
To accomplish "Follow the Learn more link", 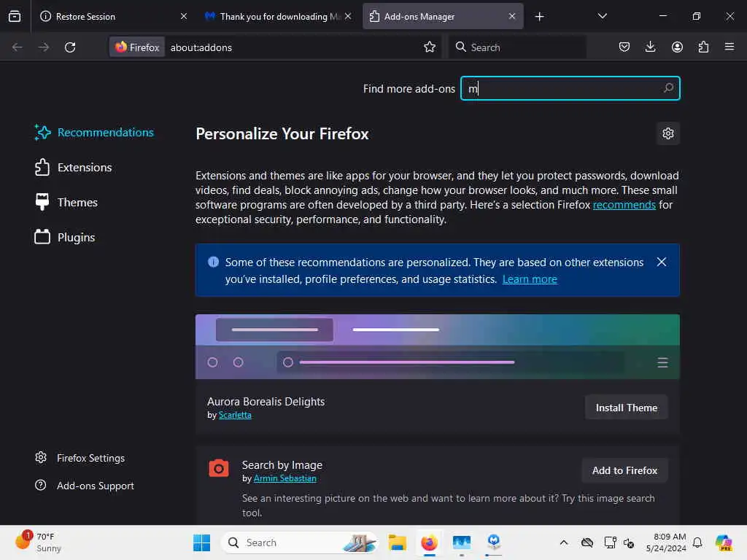I will coord(530,279).
